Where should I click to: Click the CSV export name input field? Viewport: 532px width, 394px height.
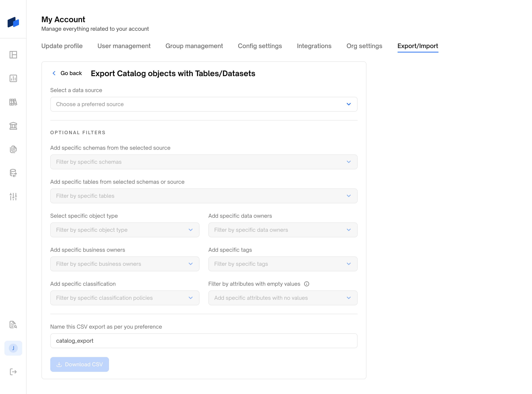[204, 341]
